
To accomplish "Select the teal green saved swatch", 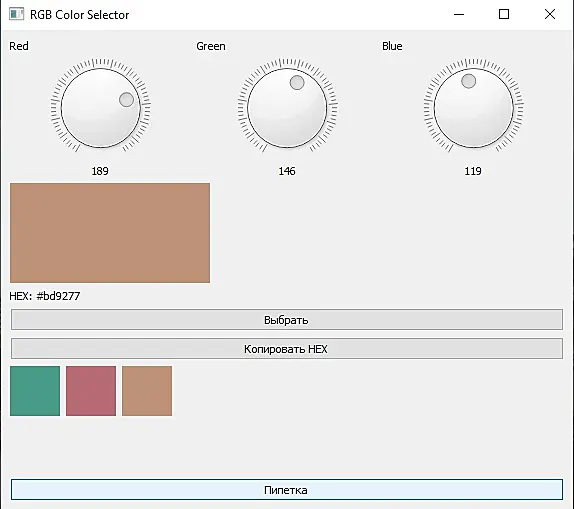I will [35, 391].
